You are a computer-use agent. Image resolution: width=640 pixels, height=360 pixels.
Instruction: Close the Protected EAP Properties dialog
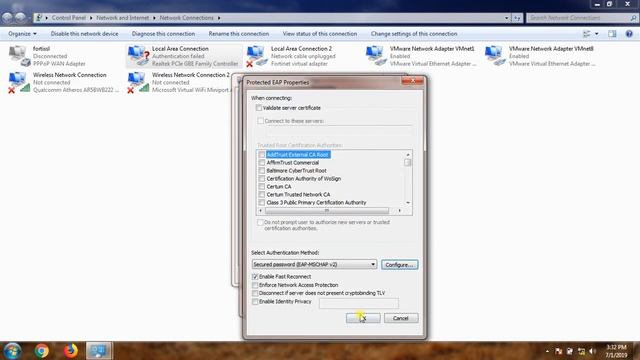pos(413,81)
